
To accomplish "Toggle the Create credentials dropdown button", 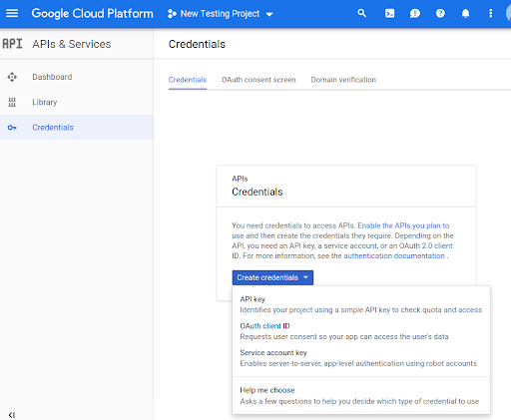I will point(272,277).
